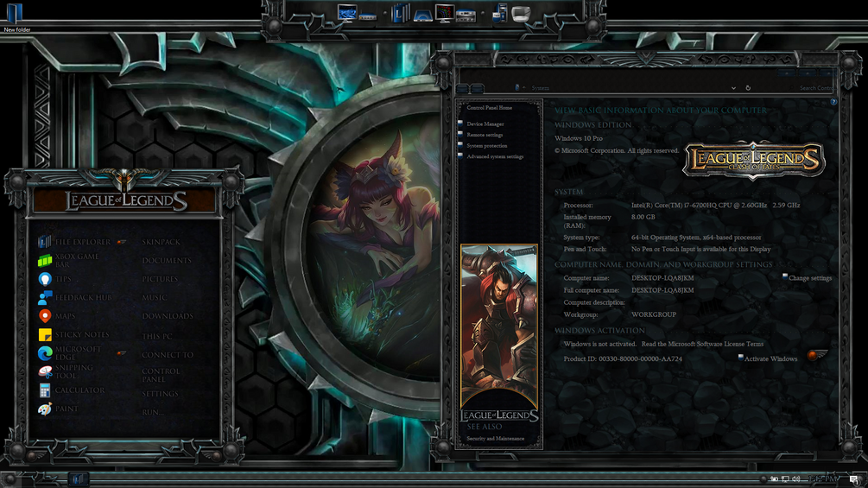The image size is (868, 488).
Task: Click the router icon in the top dock
Action: point(368,17)
